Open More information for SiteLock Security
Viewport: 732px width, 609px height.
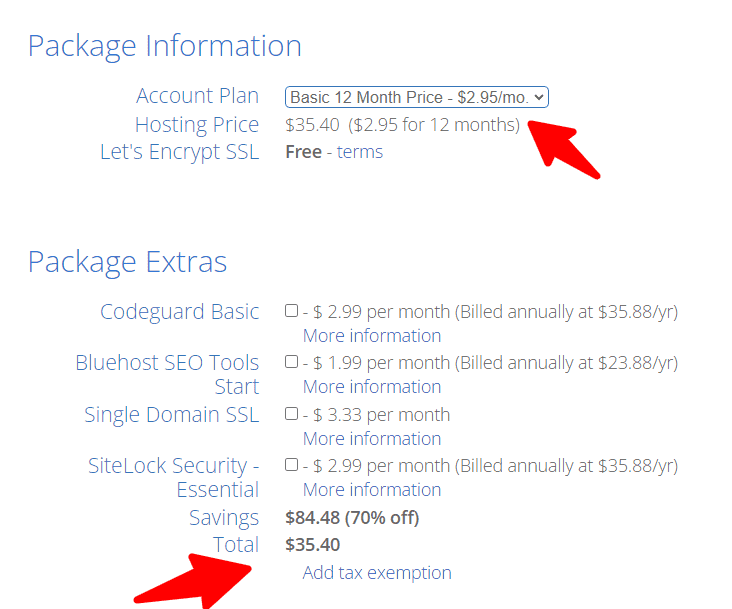point(371,490)
